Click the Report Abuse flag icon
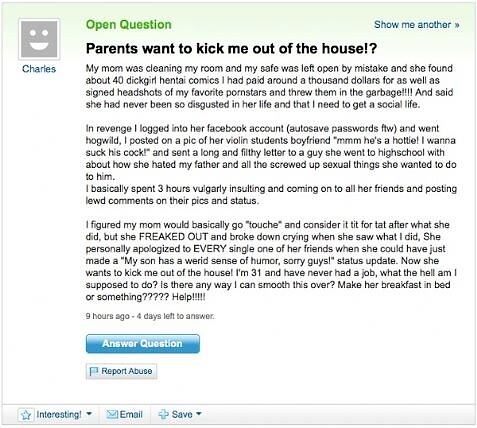Viewport: 477px width, 428px height. coord(94,371)
